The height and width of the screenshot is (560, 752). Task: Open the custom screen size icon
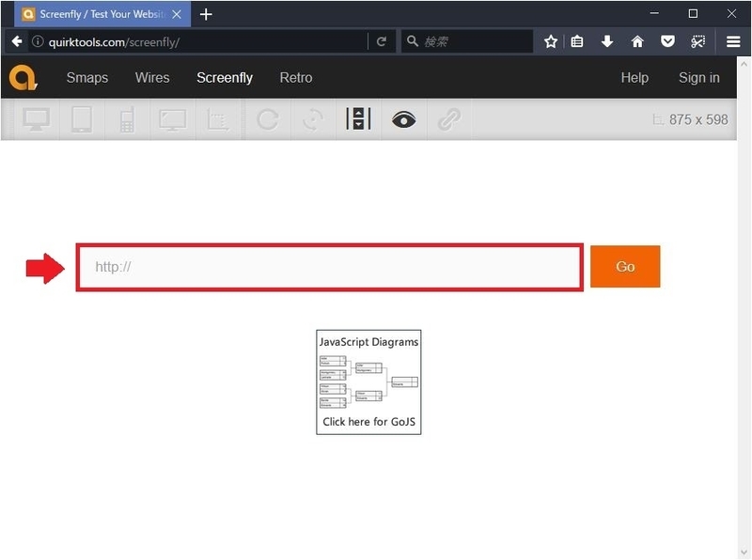point(217,119)
